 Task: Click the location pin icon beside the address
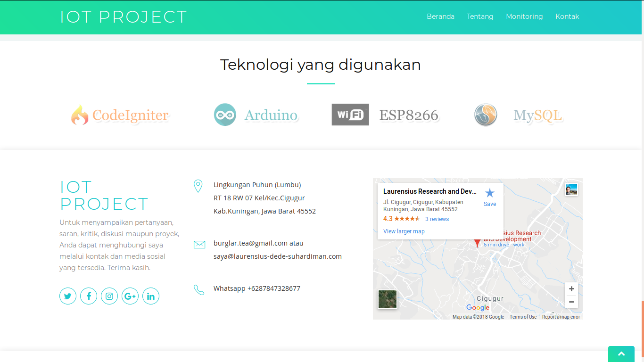pos(198,186)
